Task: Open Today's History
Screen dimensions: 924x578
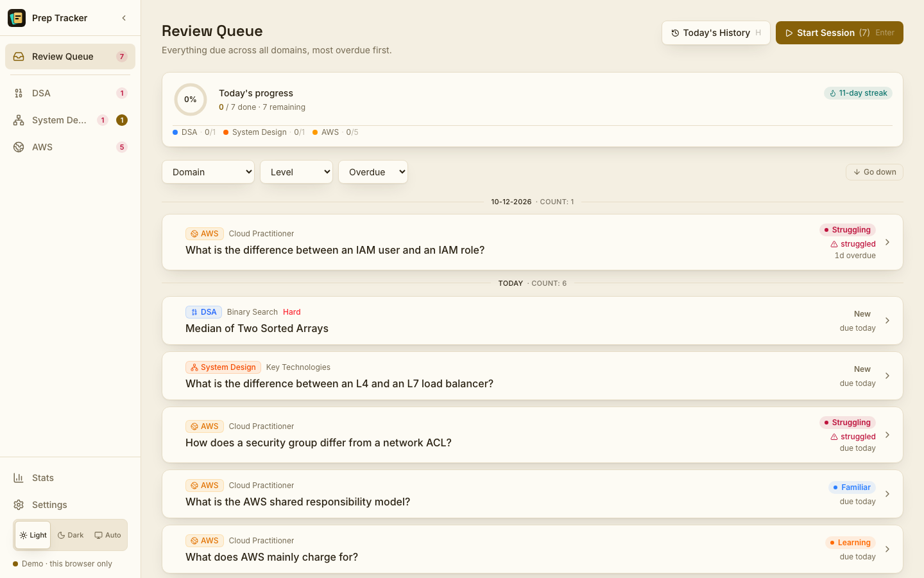Action: click(716, 33)
